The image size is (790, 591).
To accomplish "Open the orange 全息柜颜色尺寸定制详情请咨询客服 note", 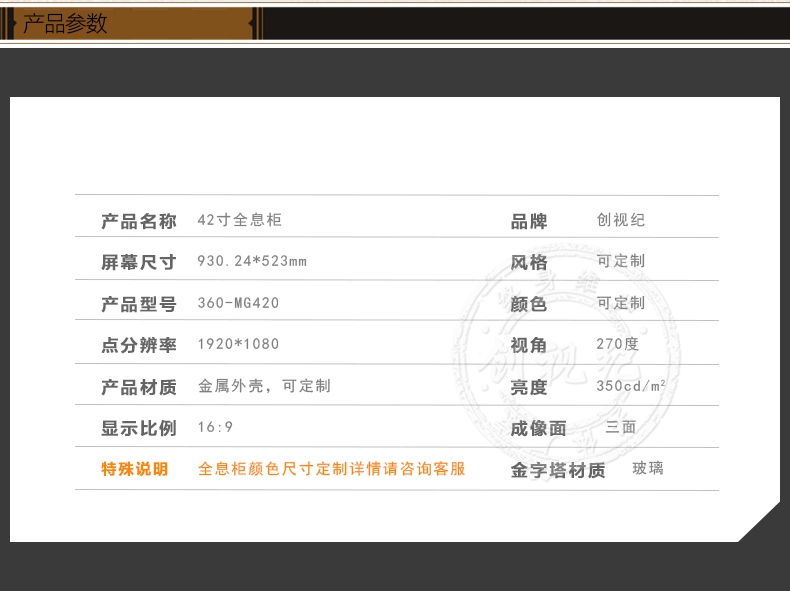I will coord(332,469).
